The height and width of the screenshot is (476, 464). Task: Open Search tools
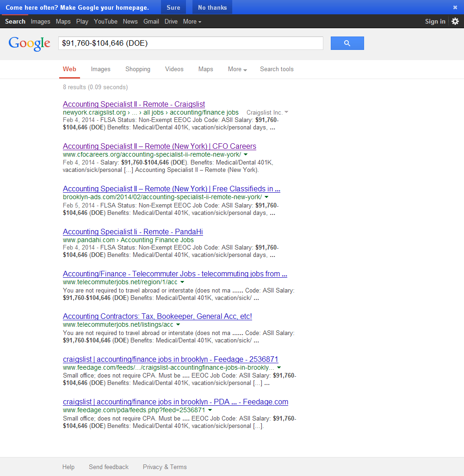coord(277,69)
